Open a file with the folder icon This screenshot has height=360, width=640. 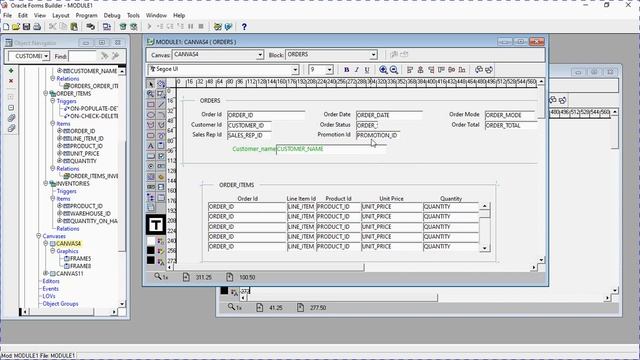click(16, 27)
